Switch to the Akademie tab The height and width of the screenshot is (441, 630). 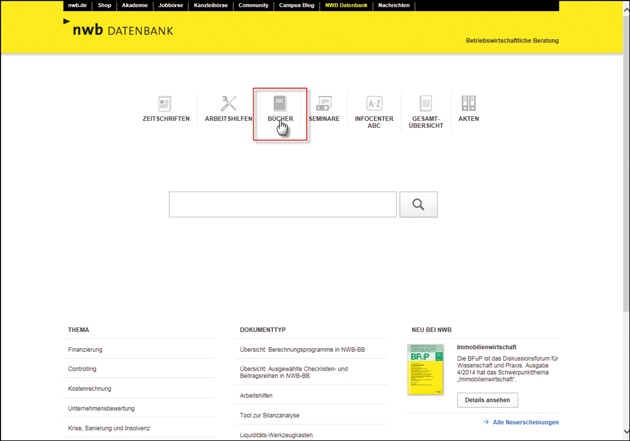[135, 5]
